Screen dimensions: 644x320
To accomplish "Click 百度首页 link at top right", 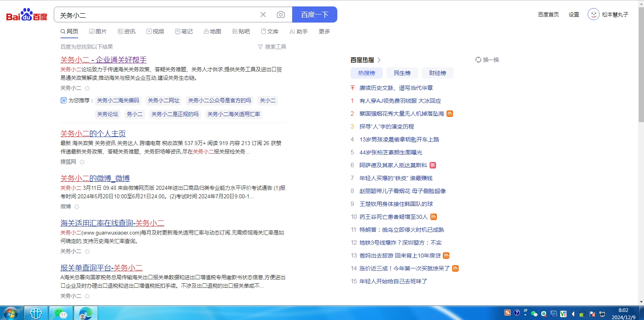I will 548,15.
